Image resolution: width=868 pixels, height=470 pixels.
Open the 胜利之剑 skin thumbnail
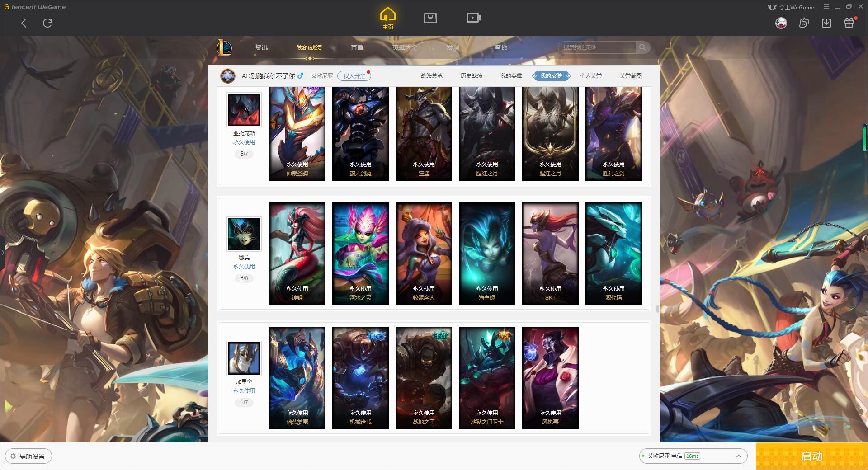click(x=613, y=134)
